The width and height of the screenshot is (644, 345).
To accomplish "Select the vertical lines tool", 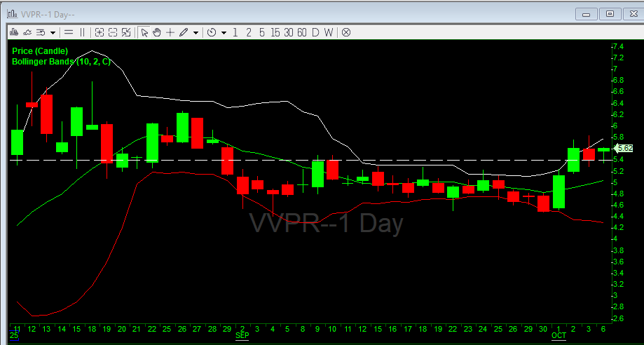I will pos(82,32).
